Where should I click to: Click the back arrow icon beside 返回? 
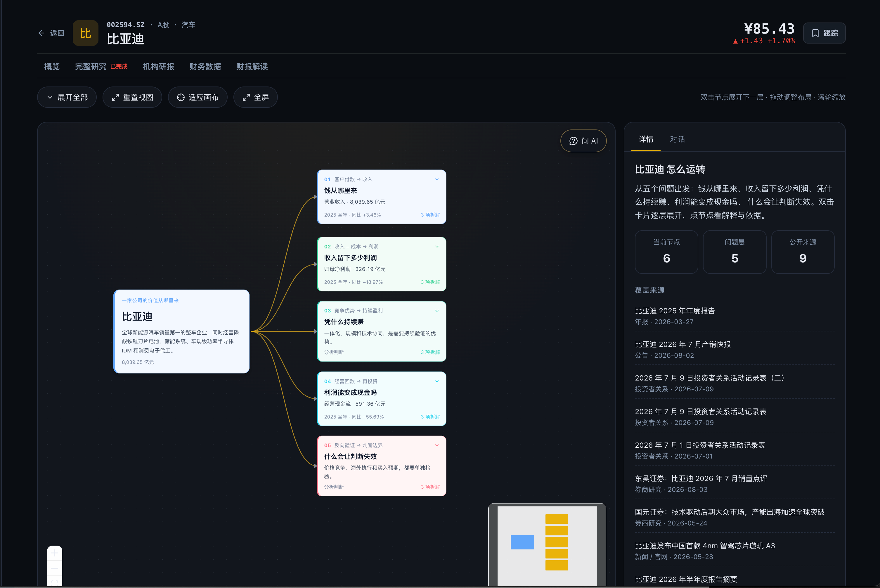click(x=41, y=33)
